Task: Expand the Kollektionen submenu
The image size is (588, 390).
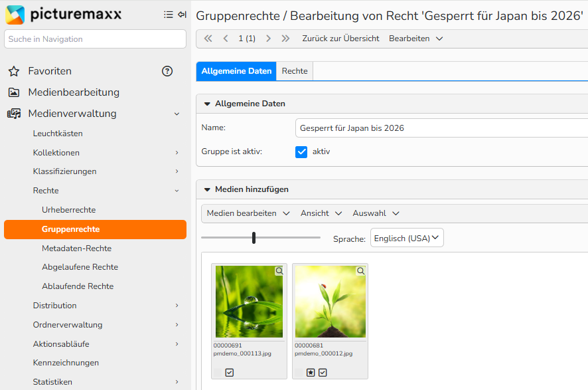Action: pyautogui.click(x=177, y=152)
